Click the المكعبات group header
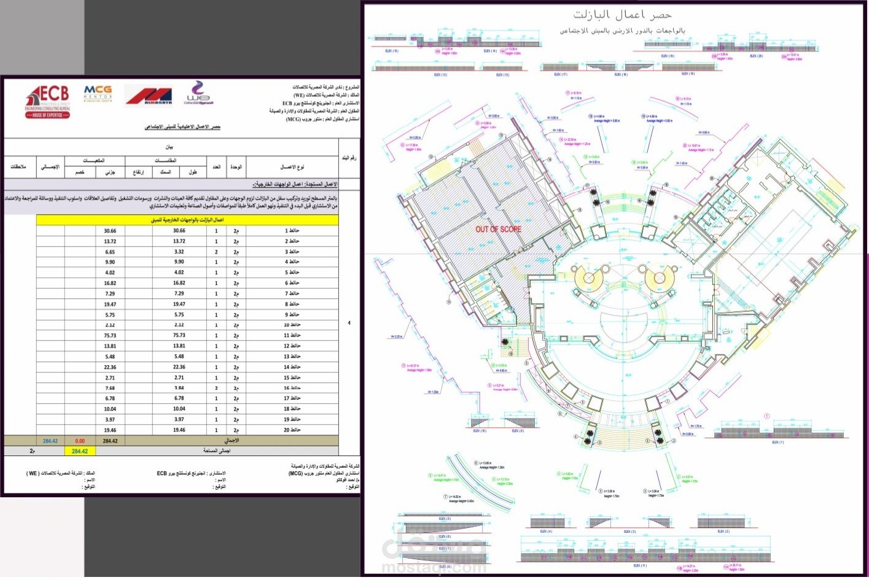The height and width of the screenshot is (588, 869). coord(94,160)
